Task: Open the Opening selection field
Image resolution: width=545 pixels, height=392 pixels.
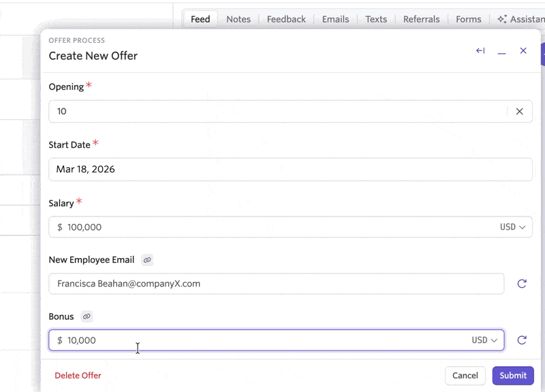Action: pos(272,112)
